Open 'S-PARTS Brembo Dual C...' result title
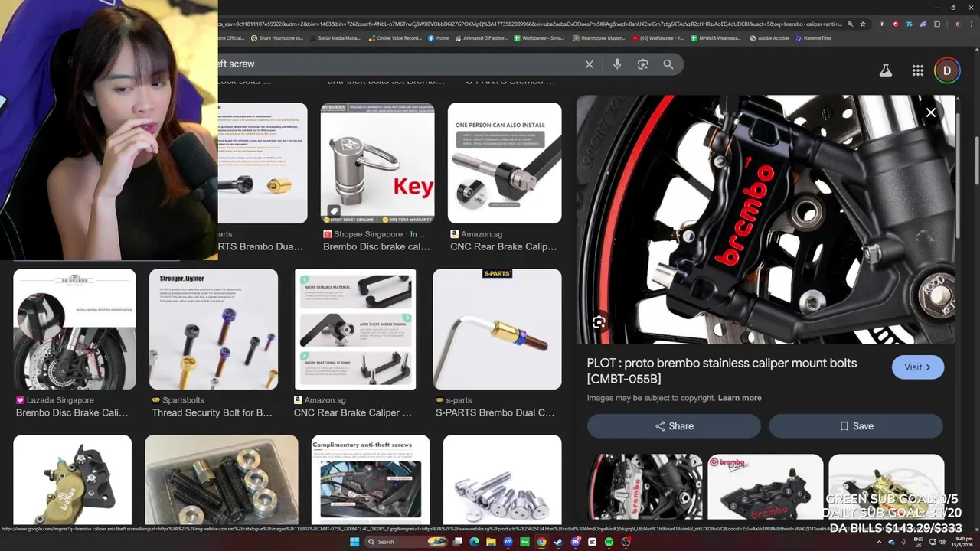This screenshot has height=551, width=980. [x=495, y=412]
